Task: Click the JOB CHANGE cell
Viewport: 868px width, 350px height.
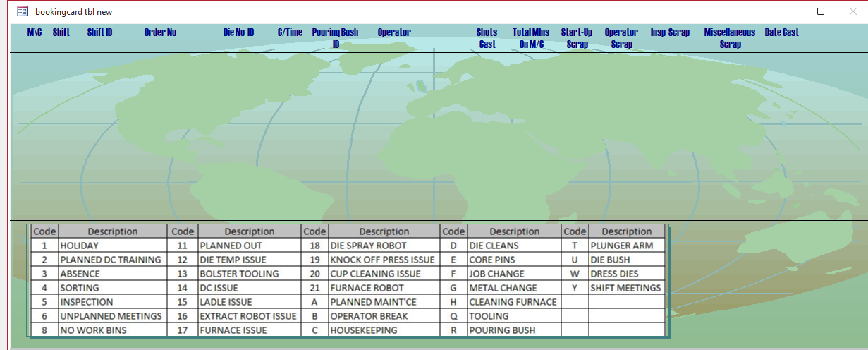Action: 514,274
